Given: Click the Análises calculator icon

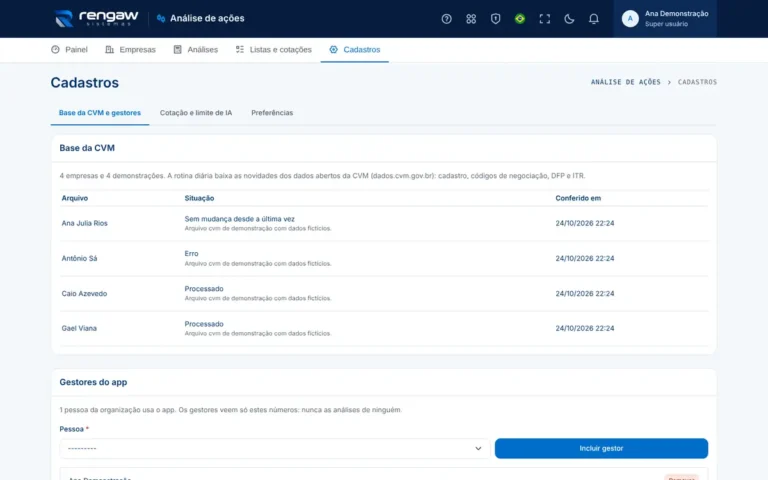Looking at the screenshot, I should [178, 49].
